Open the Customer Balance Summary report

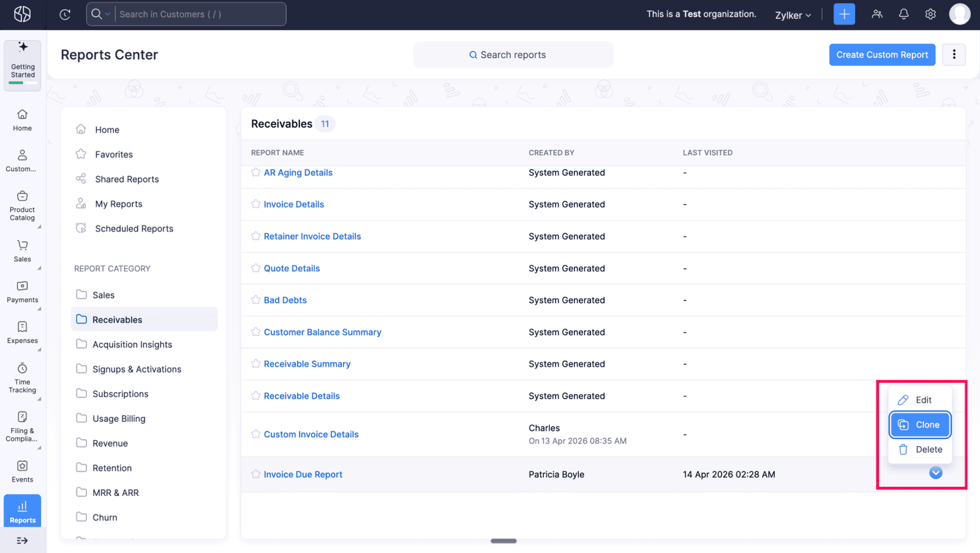pos(322,333)
